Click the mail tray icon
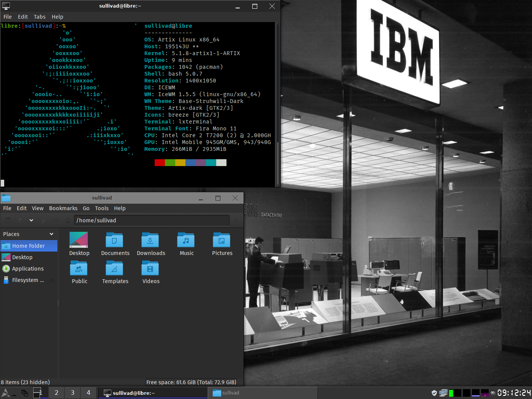Image resolution: width=532 pixels, height=399 pixels. 493,393
